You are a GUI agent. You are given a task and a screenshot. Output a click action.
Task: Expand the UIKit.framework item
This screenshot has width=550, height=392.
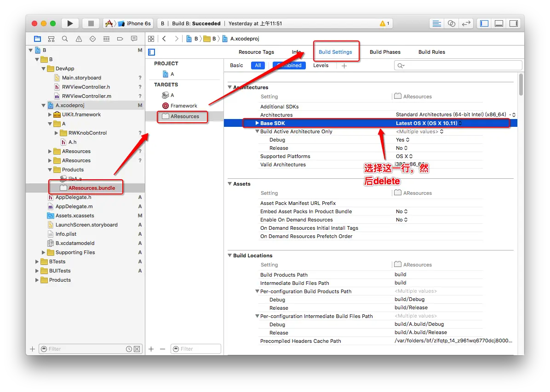pyautogui.click(x=50, y=114)
